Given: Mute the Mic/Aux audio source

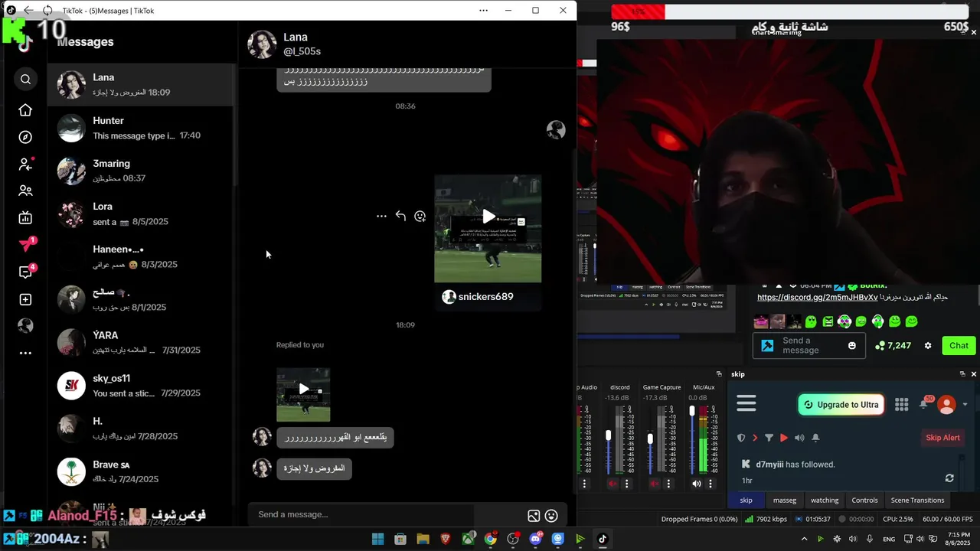Looking at the screenshot, I should 696,484.
